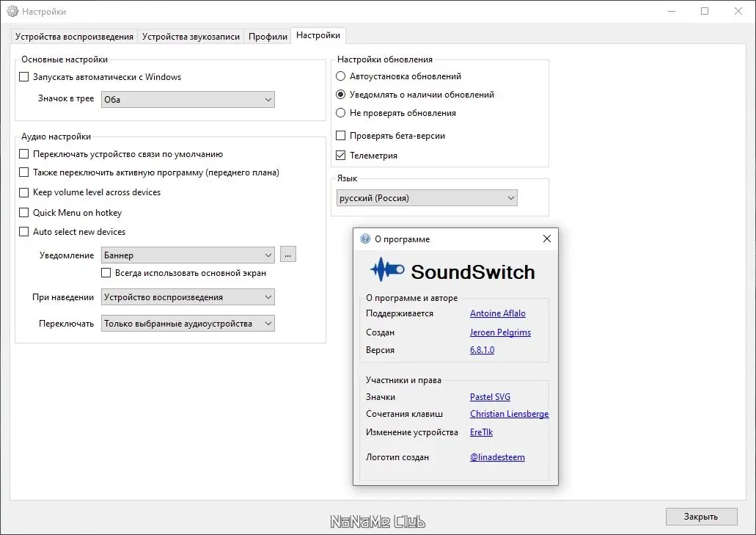This screenshot has width=756, height=535.
Task: Click the Поддерживается label
Action: 400,313
